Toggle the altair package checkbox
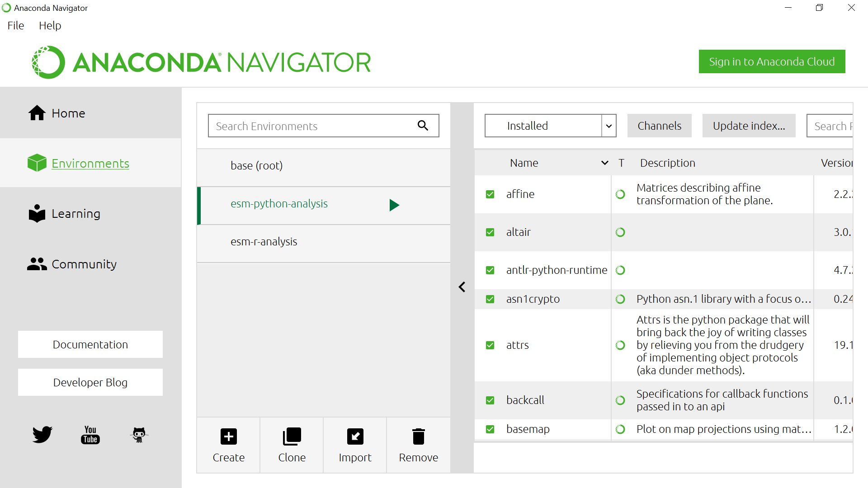Image resolution: width=868 pixels, height=488 pixels. pyautogui.click(x=490, y=232)
